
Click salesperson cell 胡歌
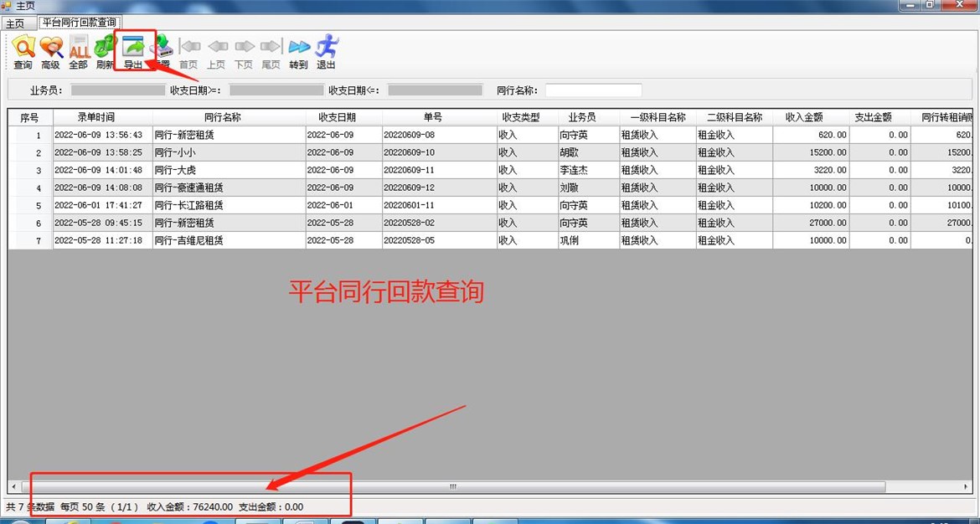coord(589,152)
